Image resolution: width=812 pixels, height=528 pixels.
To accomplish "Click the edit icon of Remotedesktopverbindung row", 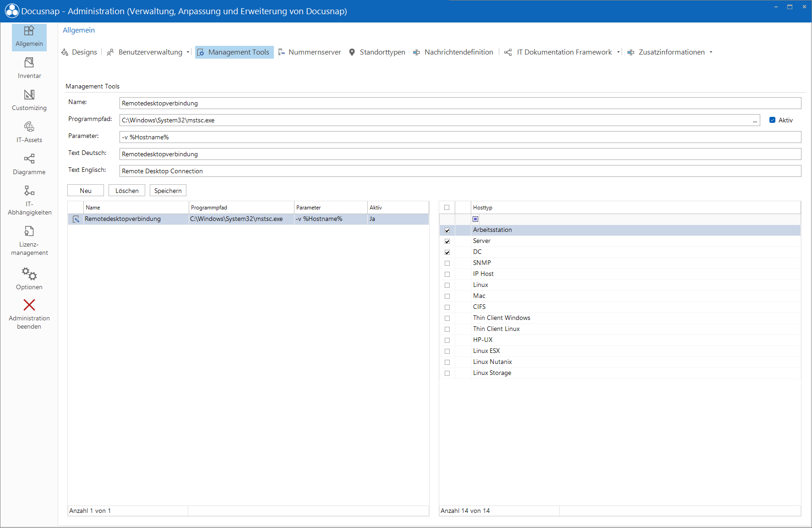I will point(76,219).
